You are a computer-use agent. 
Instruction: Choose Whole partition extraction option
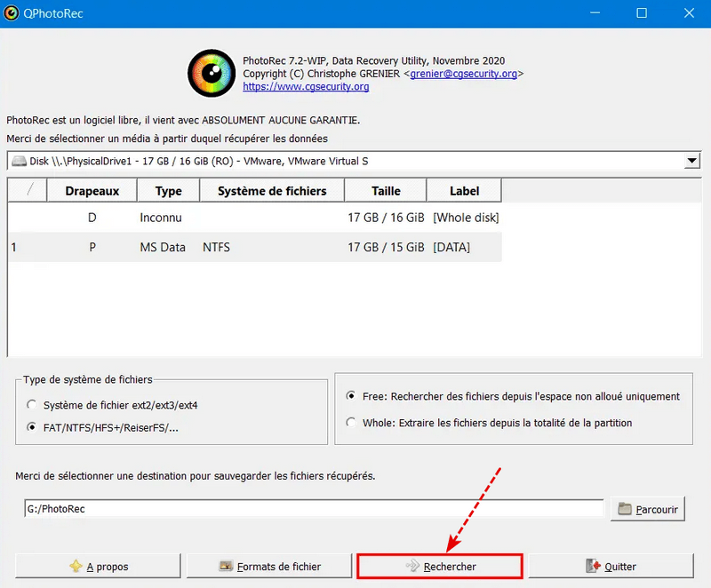coord(351,423)
